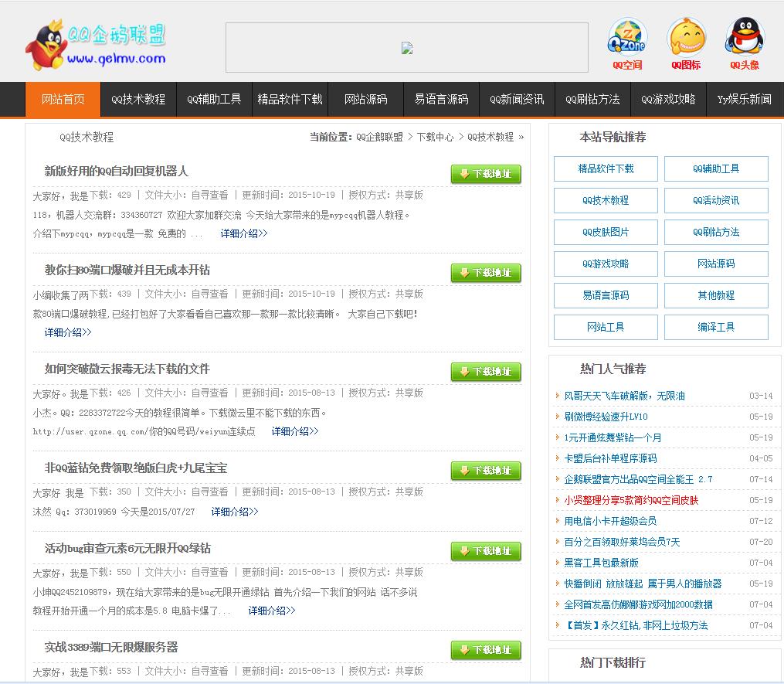The width and height of the screenshot is (784, 684).
Task: Open 精品软件下载 in top navigation bar
Action: [x=290, y=99]
